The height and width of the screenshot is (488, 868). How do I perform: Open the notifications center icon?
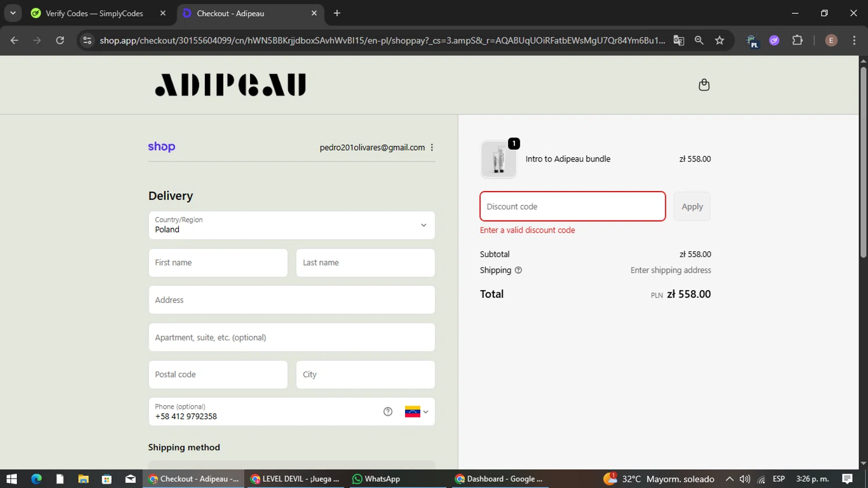(x=847, y=479)
